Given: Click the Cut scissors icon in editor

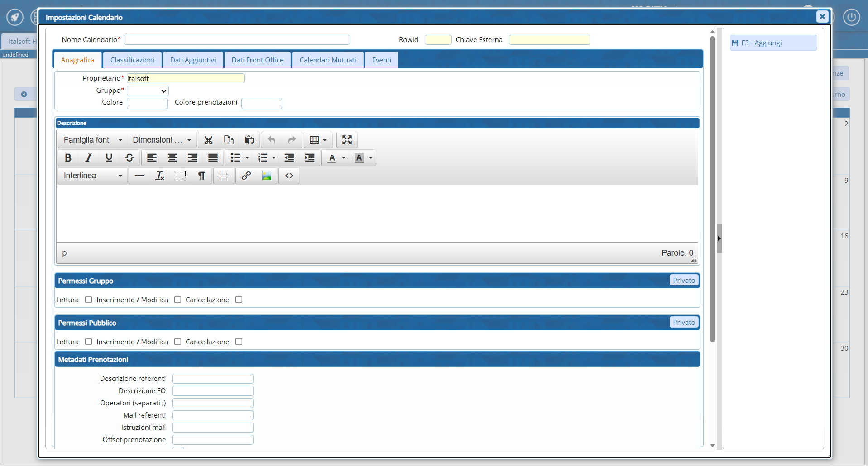Looking at the screenshot, I should click(208, 140).
